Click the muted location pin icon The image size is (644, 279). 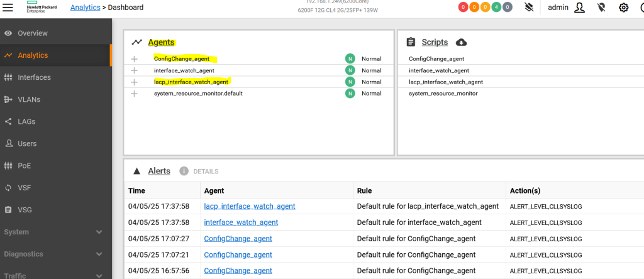click(601, 8)
